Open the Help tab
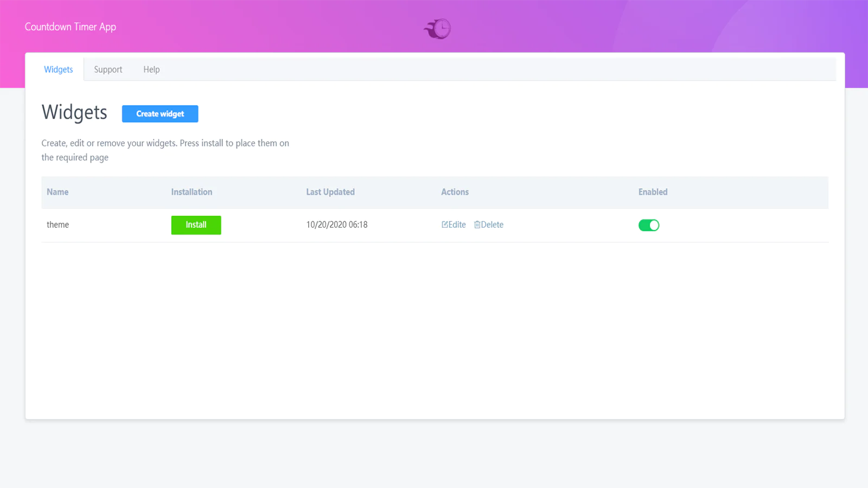The height and width of the screenshot is (488, 868). click(x=151, y=69)
